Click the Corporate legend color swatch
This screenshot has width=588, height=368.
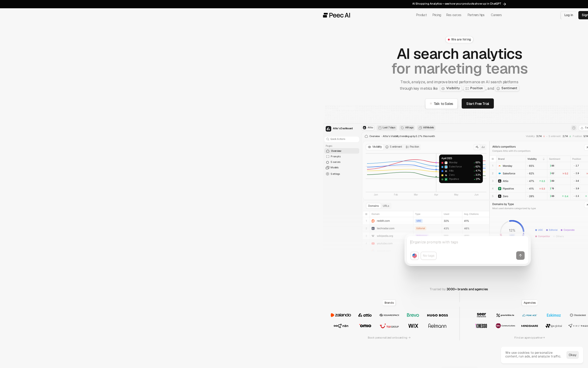coord(562,230)
